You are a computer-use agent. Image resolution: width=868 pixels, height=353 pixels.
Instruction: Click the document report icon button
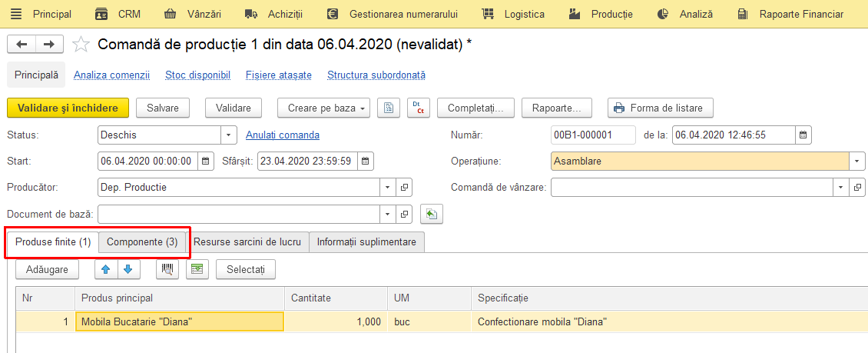point(389,108)
